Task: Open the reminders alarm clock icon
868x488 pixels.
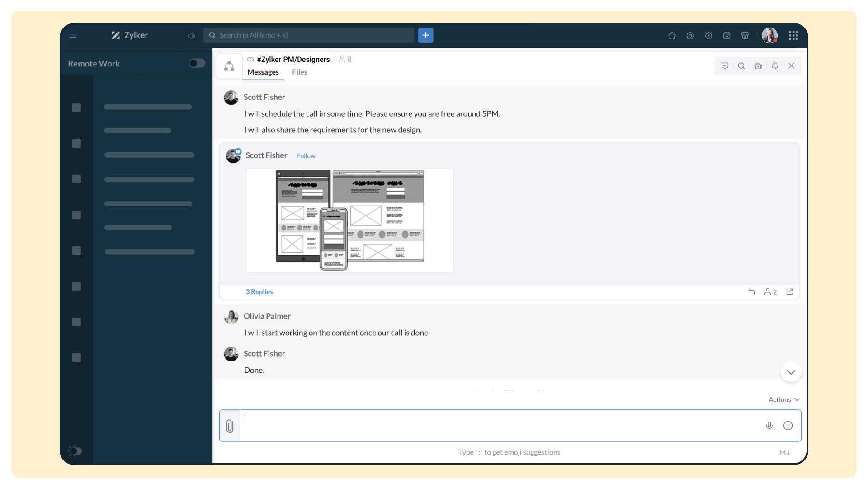Action: pos(708,36)
